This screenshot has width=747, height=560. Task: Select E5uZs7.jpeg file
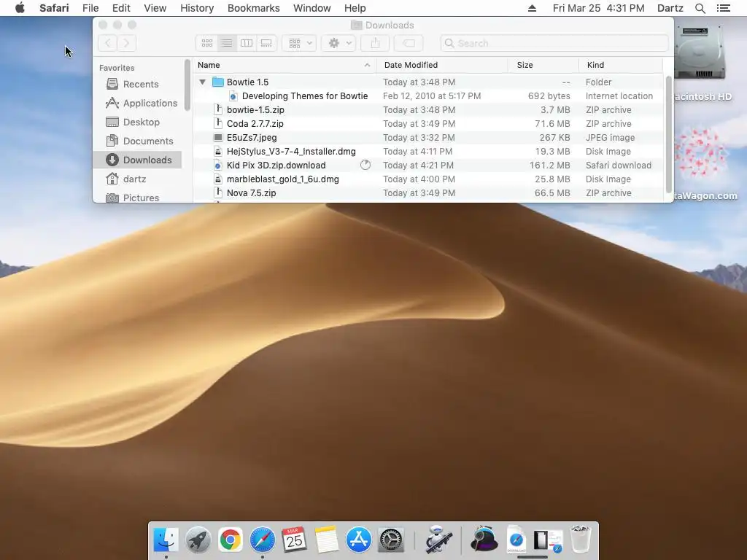(427, 137)
